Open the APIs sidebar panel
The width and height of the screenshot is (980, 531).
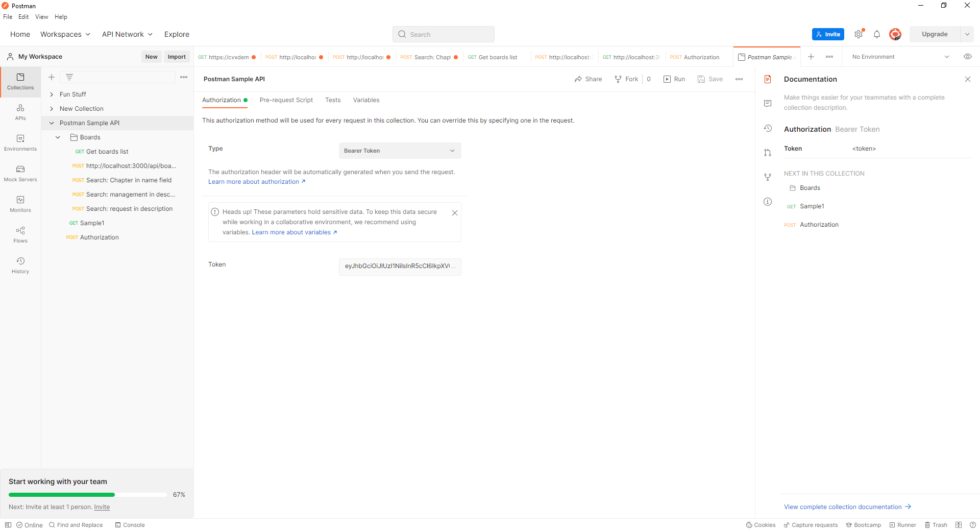[20, 112]
